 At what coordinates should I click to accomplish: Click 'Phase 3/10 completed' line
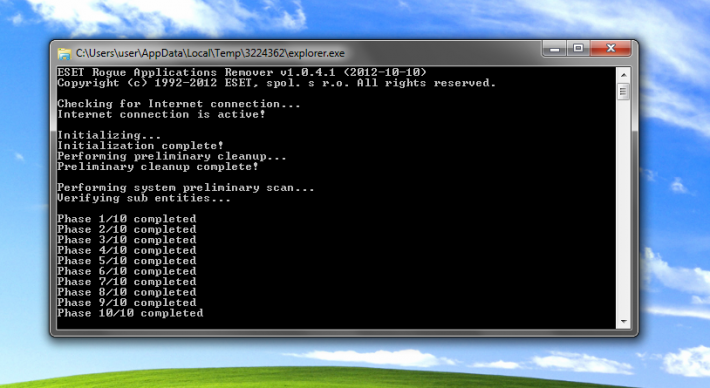pos(127,240)
